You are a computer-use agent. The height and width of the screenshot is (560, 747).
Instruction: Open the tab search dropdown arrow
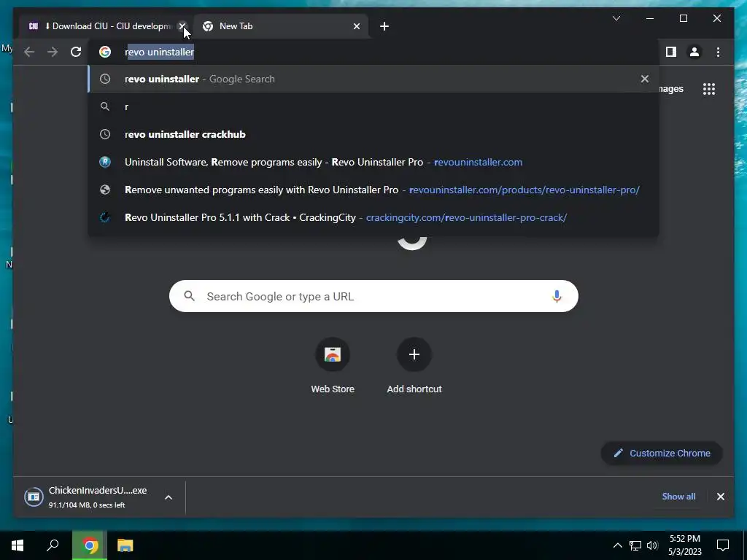tap(616, 18)
